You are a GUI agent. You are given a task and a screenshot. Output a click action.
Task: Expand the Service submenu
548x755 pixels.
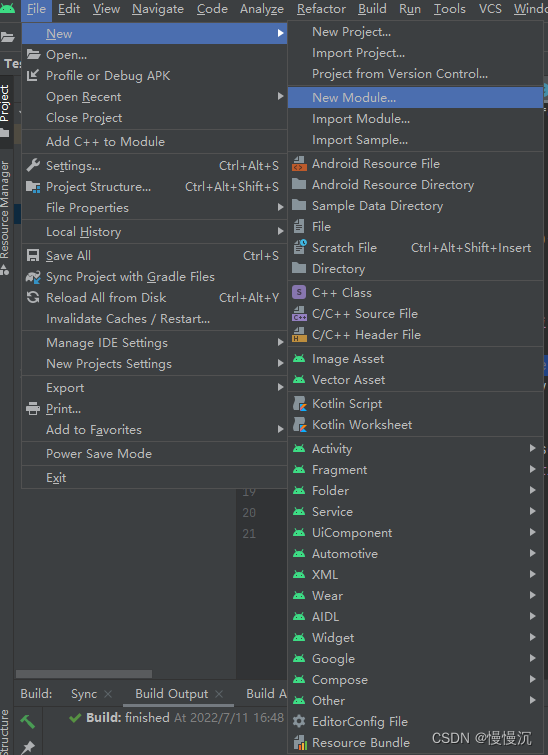point(532,511)
